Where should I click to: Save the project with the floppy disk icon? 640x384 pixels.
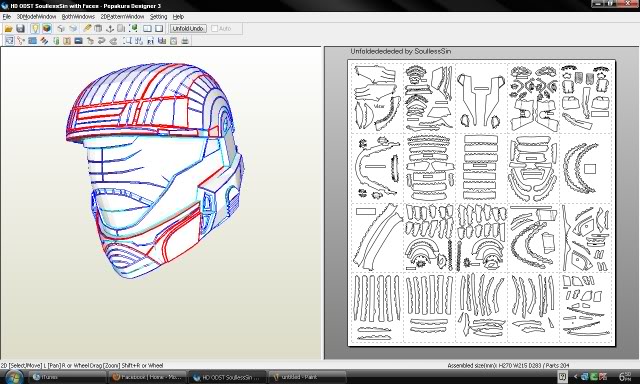[20, 29]
